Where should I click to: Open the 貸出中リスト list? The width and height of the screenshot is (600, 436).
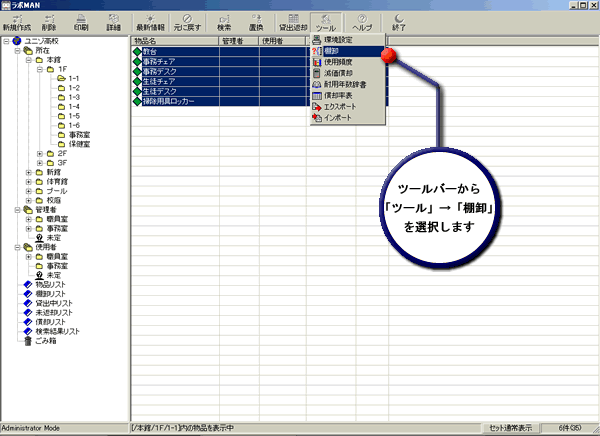[x=48, y=303]
